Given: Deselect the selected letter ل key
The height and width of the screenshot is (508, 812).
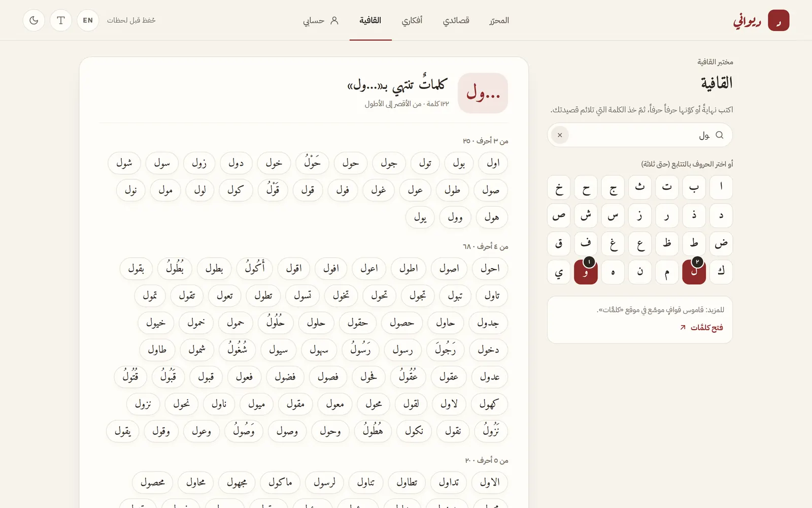Looking at the screenshot, I should pos(694,272).
